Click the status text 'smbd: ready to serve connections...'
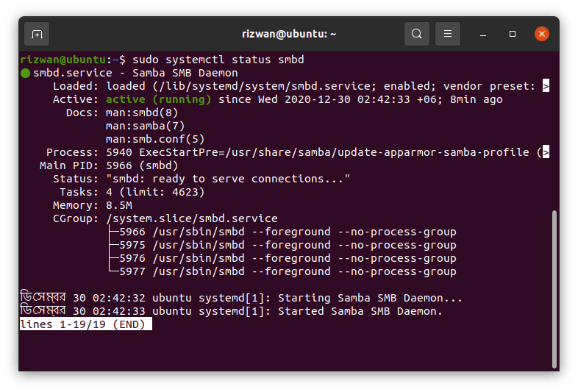The height and width of the screenshot is (392, 578). (228, 179)
